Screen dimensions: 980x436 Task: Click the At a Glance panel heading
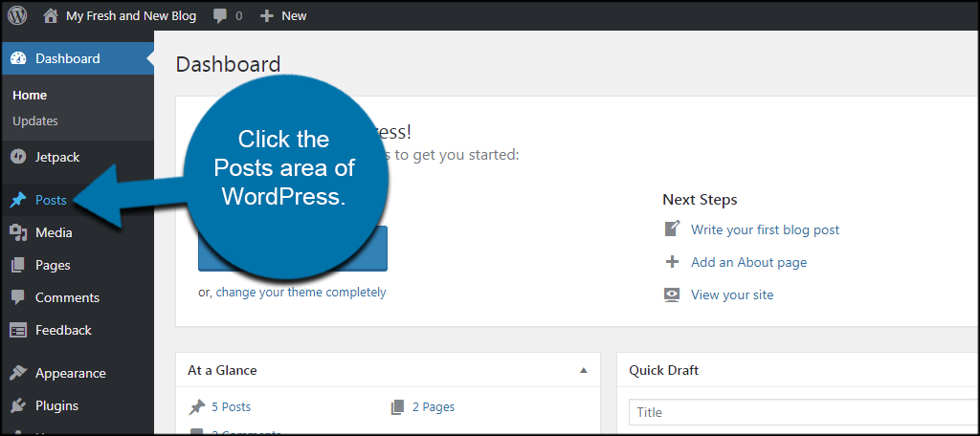222,370
